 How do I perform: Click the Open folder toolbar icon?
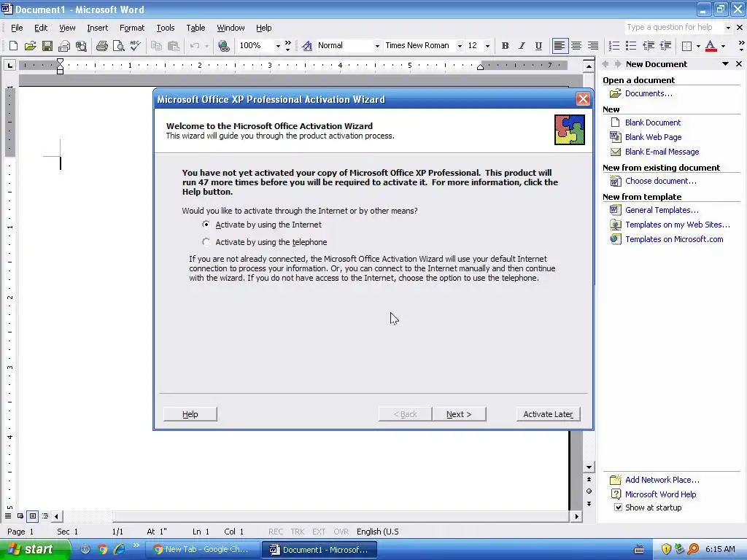[31, 46]
